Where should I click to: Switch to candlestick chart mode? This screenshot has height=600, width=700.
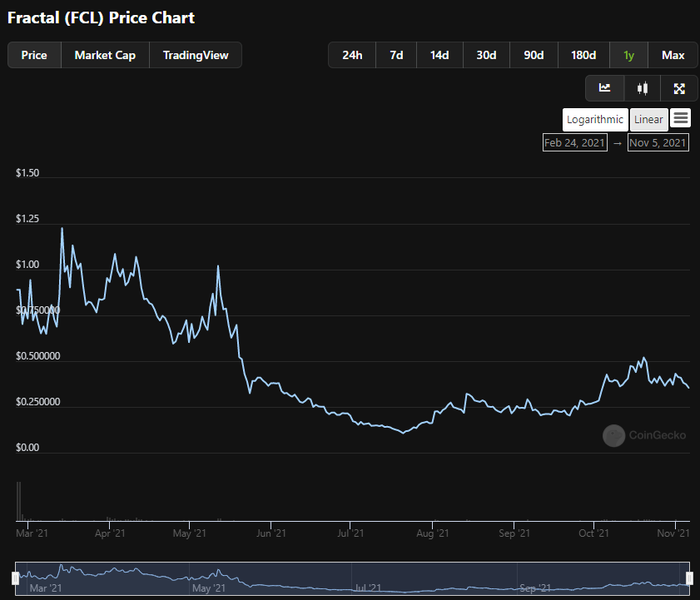coord(642,88)
